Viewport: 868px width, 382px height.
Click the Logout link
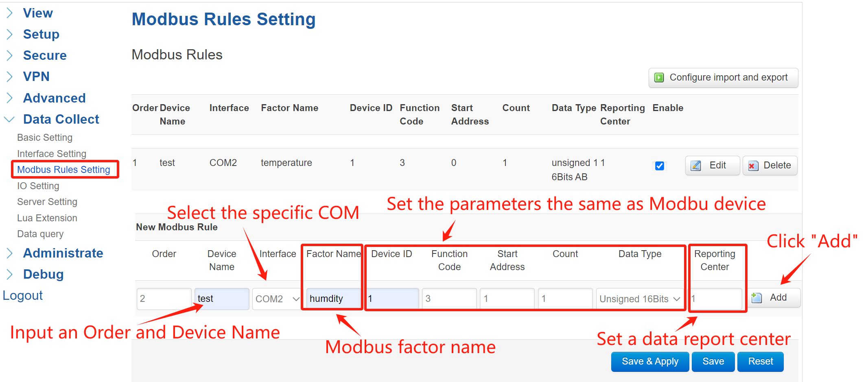(23, 296)
